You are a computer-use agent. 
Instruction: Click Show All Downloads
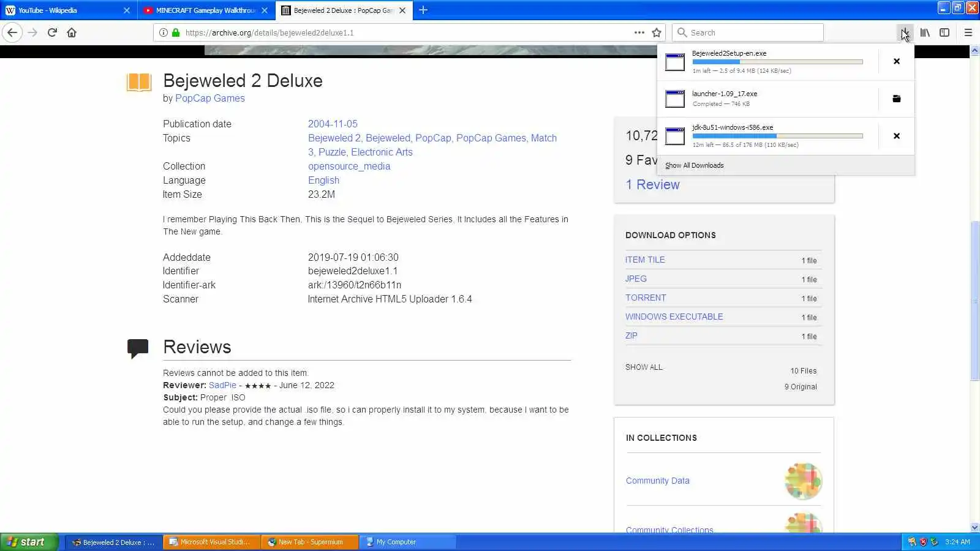[694, 165]
